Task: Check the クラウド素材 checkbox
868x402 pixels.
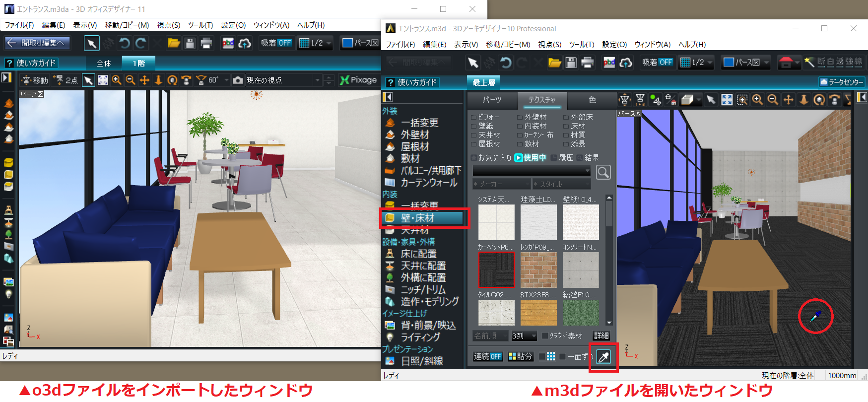Action: click(545, 336)
